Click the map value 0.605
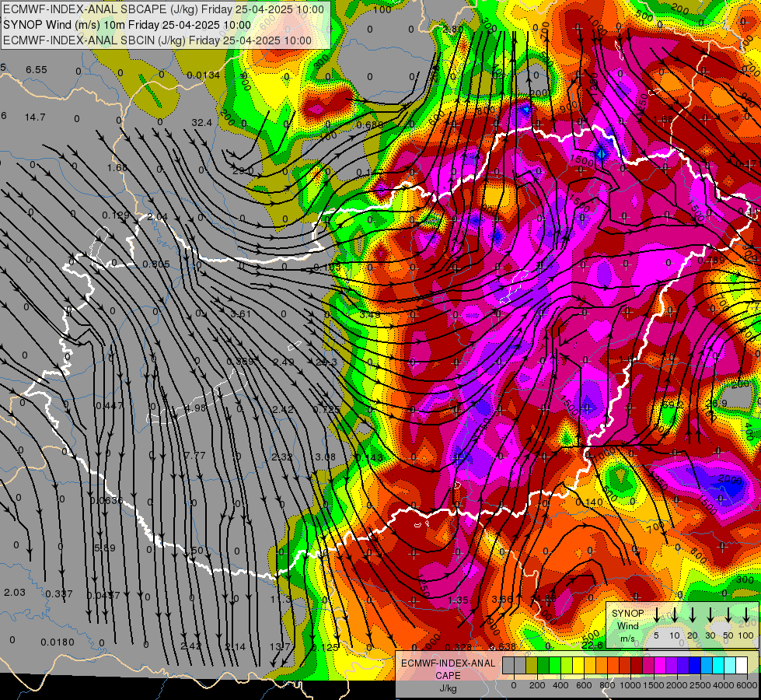Screen dimensions: 761x700 [x=156, y=264]
